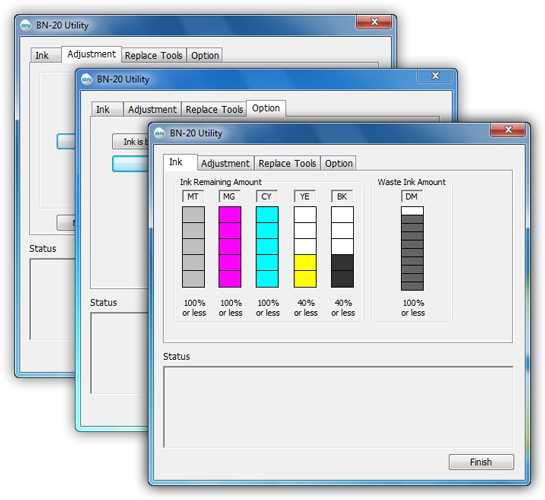Click the CY label box
Image resolution: width=545 pixels, height=500 pixels.
267,196
